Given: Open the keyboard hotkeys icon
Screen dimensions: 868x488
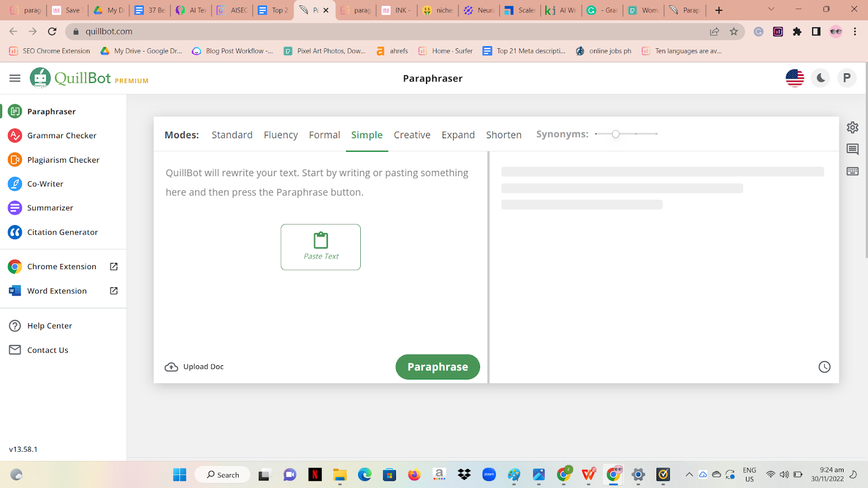Looking at the screenshot, I should pyautogui.click(x=853, y=171).
